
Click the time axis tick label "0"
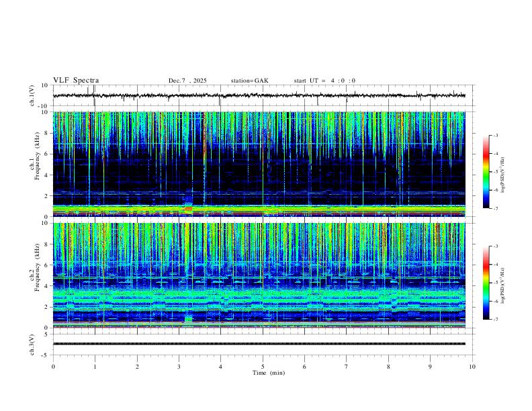coord(53,367)
